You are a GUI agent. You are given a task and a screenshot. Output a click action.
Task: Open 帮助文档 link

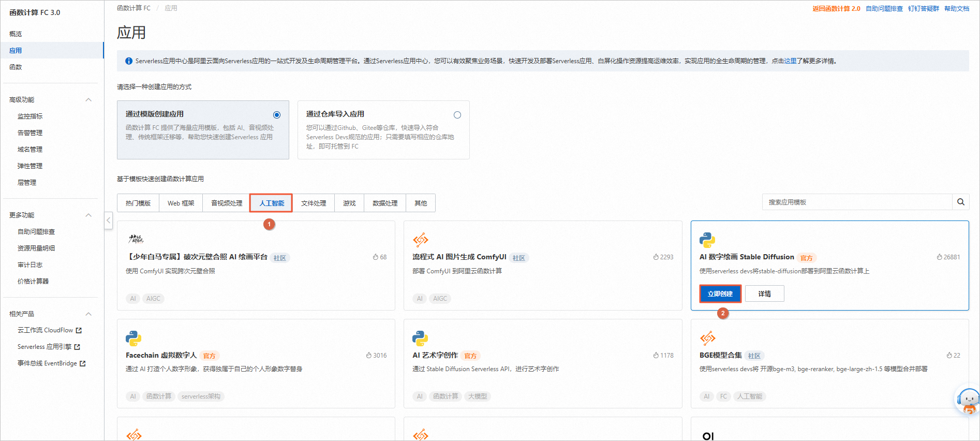coord(957,8)
